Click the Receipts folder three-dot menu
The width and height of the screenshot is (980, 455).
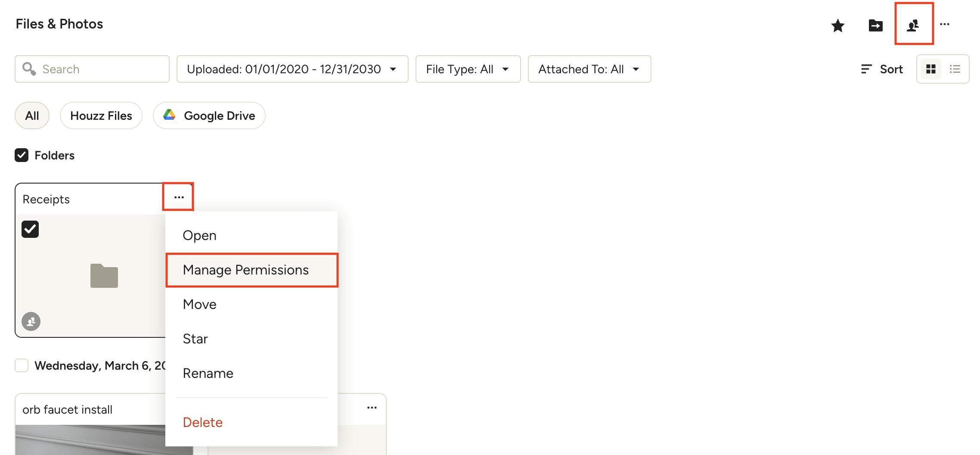click(x=179, y=197)
